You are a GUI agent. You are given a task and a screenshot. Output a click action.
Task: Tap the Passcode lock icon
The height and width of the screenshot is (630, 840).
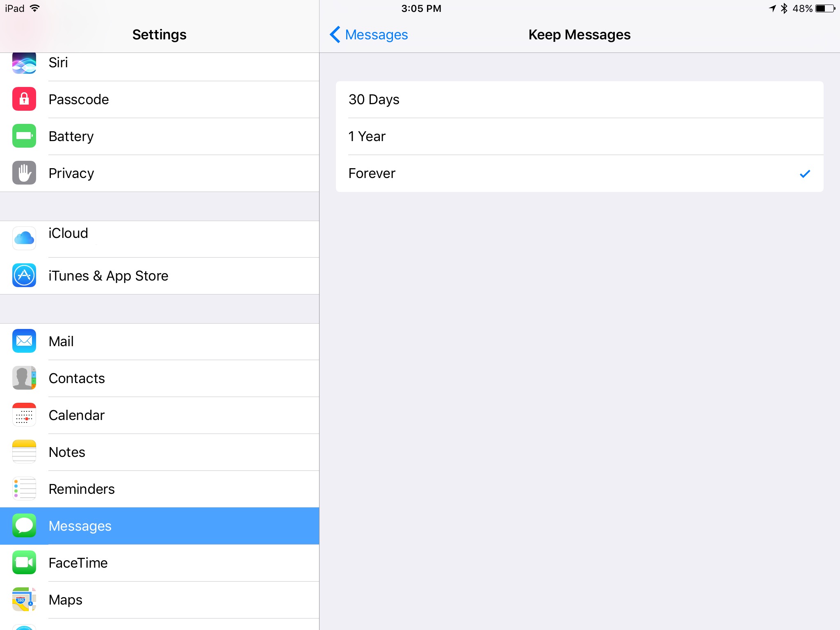coord(24,99)
